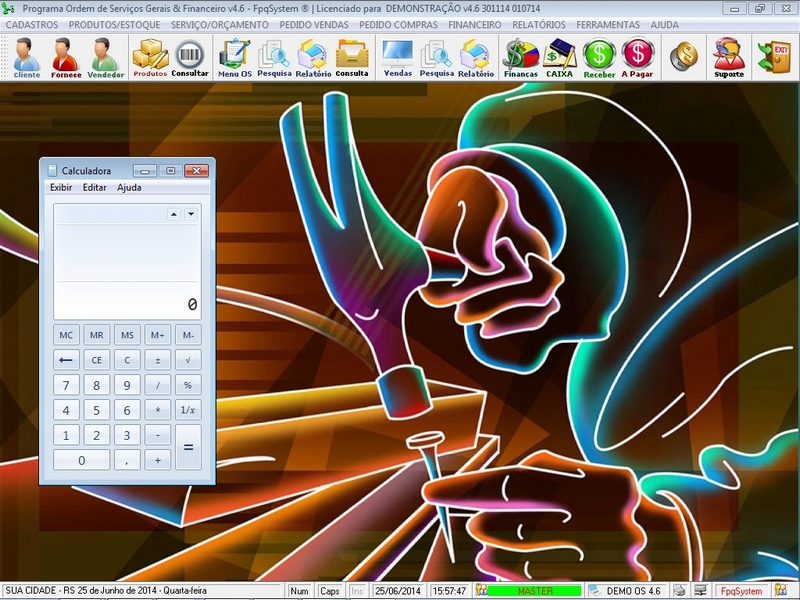The image size is (800, 600).
Task: Click Pesquisa icon next to Vendas
Action: tap(437, 58)
